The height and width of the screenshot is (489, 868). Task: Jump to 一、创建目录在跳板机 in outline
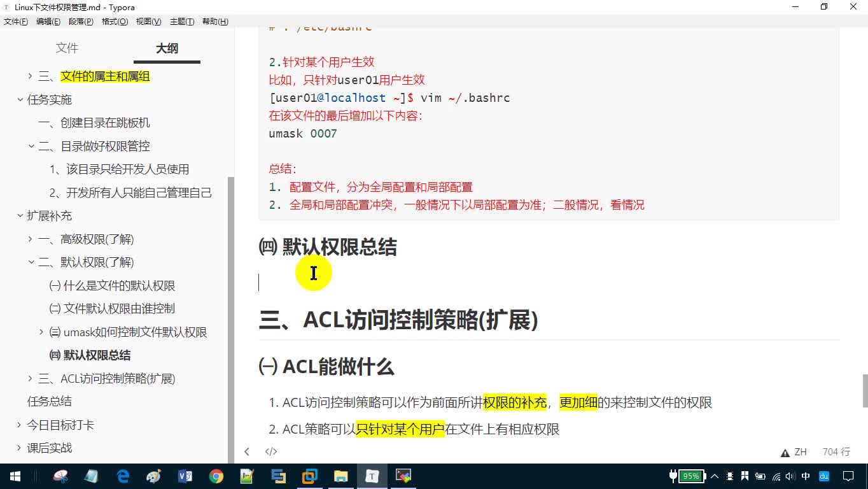click(94, 123)
